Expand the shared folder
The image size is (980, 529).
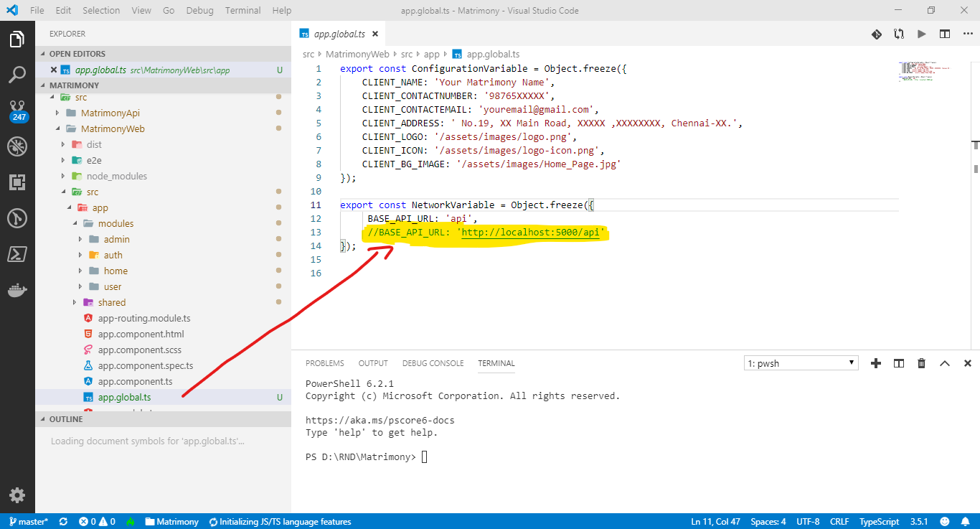(75, 303)
